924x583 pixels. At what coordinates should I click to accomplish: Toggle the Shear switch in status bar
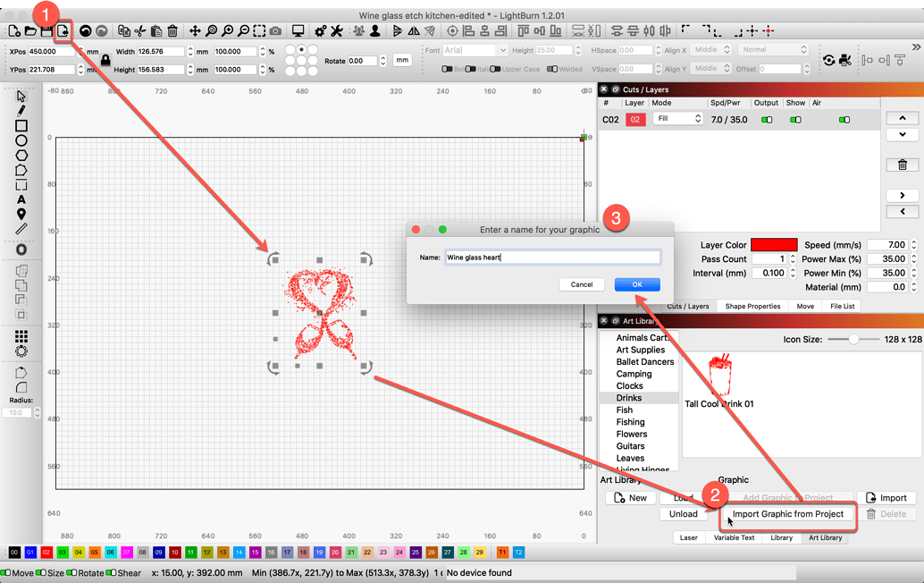coord(112,572)
